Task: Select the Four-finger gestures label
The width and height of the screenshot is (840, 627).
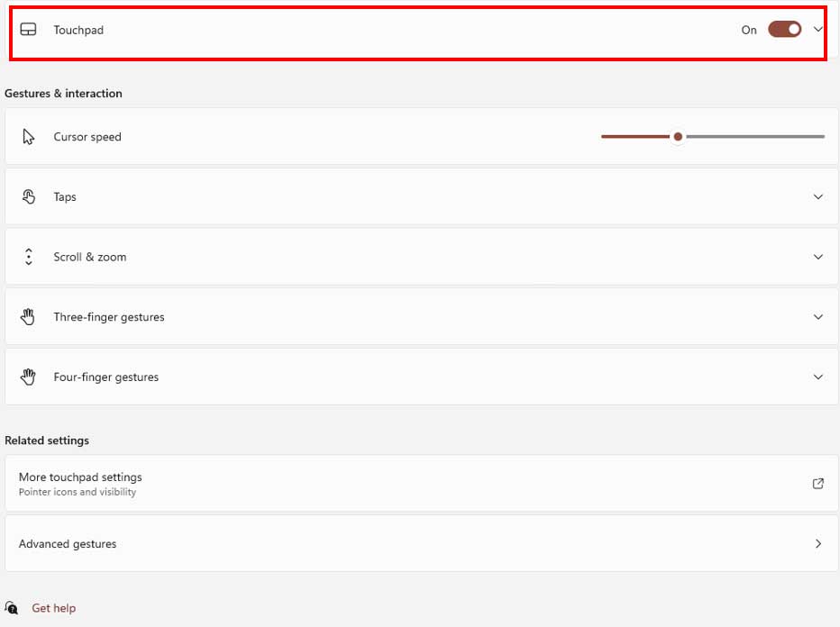Action: 106,377
